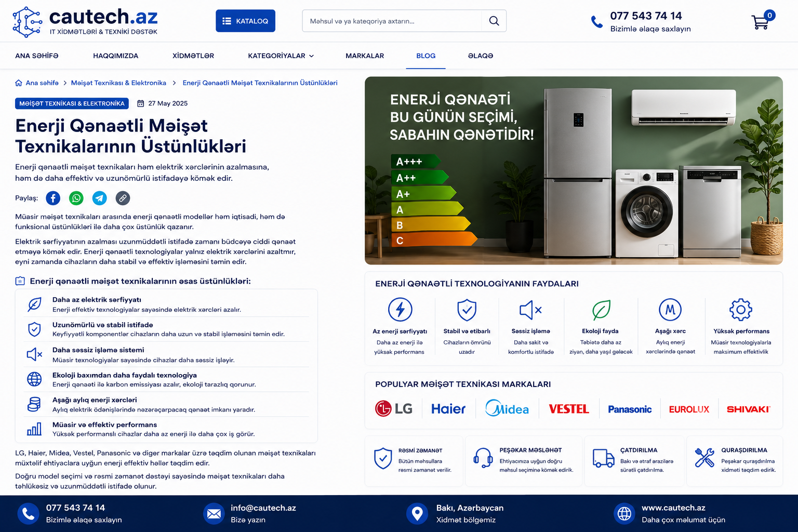Select the EUROLUX brand logo
Viewport: 798px width, 532px height.
(689, 409)
